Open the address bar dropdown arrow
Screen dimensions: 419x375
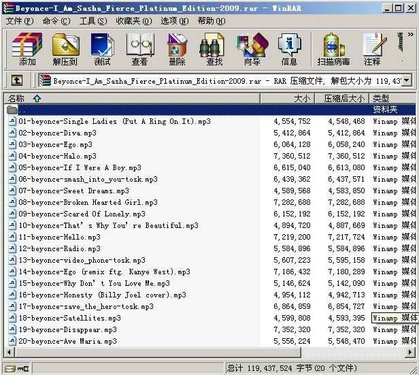(407, 81)
